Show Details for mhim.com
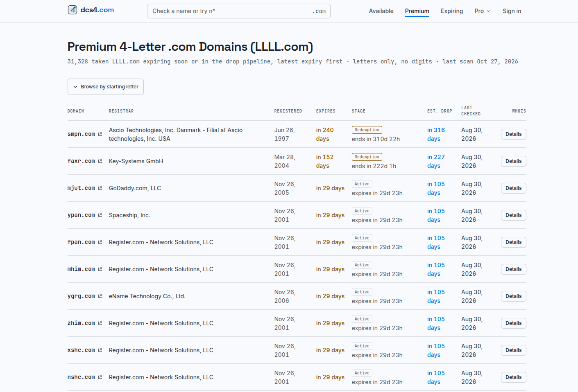578x392 pixels. pos(514,269)
